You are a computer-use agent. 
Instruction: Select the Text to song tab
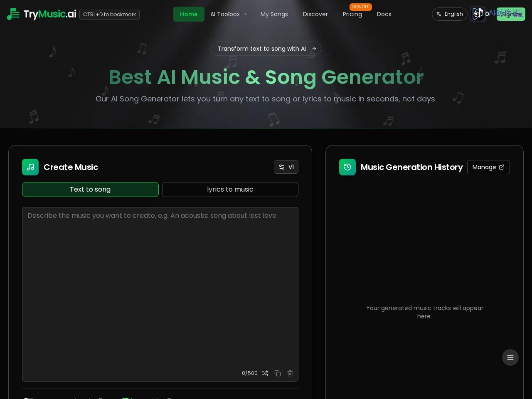(x=90, y=190)
